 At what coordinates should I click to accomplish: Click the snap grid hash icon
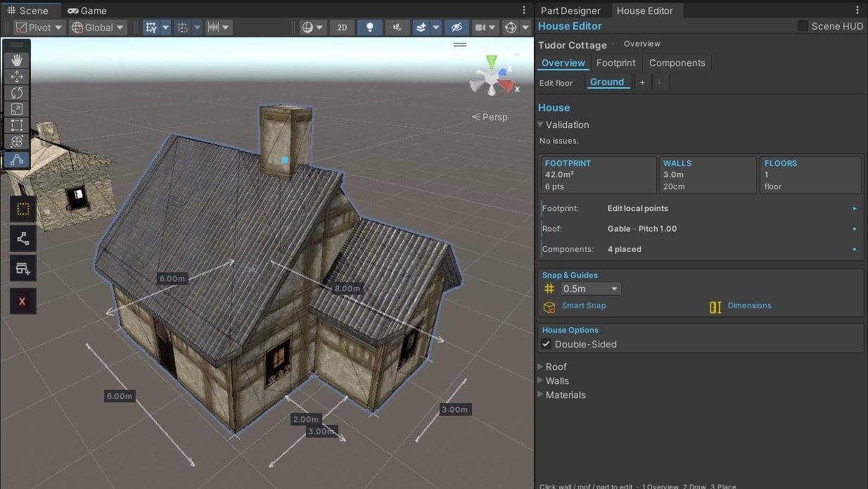tap(549, 288)
